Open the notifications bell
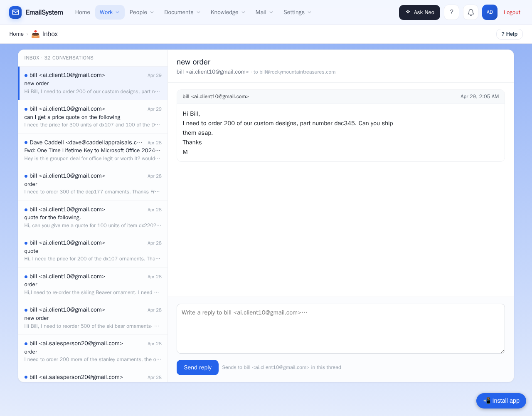The height and width of the screenshot is (416, 532). click(470, 12)
